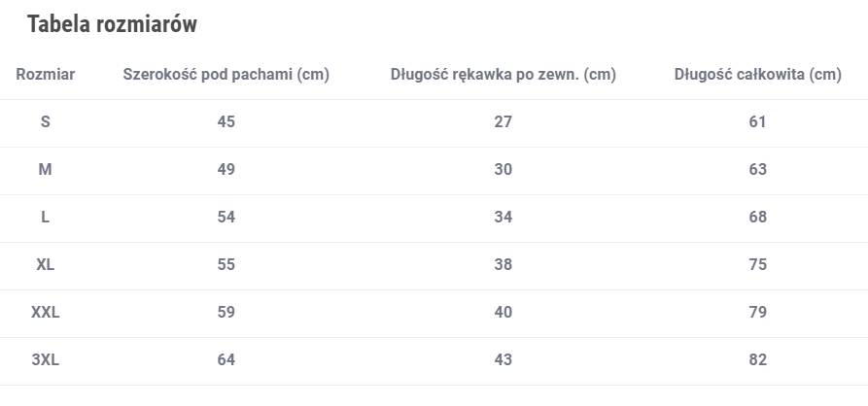Click the size S row label
This screenshot has width=868, height=406.
click(46, 122)
